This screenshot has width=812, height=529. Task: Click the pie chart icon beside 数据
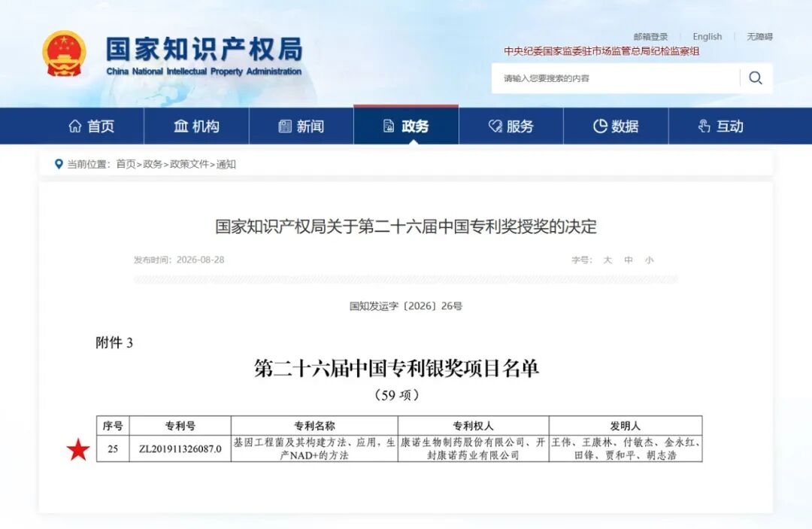(600, 126)
